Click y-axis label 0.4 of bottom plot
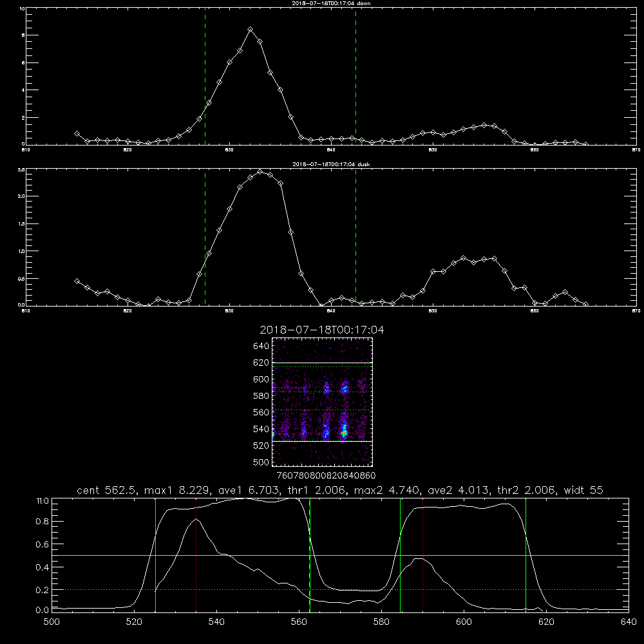Screen dimensions: 644x644 (x=43, y=567)
